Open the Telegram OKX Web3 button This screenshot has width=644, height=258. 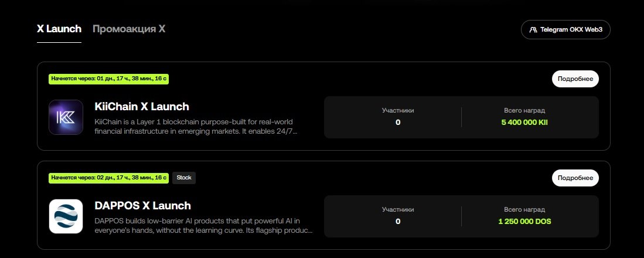tap(565, 29)
